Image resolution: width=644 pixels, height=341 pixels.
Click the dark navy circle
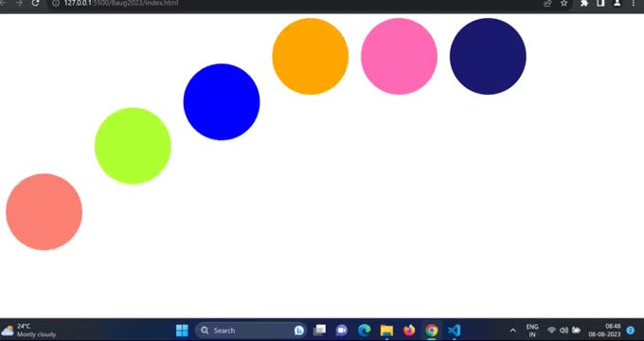(488, 56)
